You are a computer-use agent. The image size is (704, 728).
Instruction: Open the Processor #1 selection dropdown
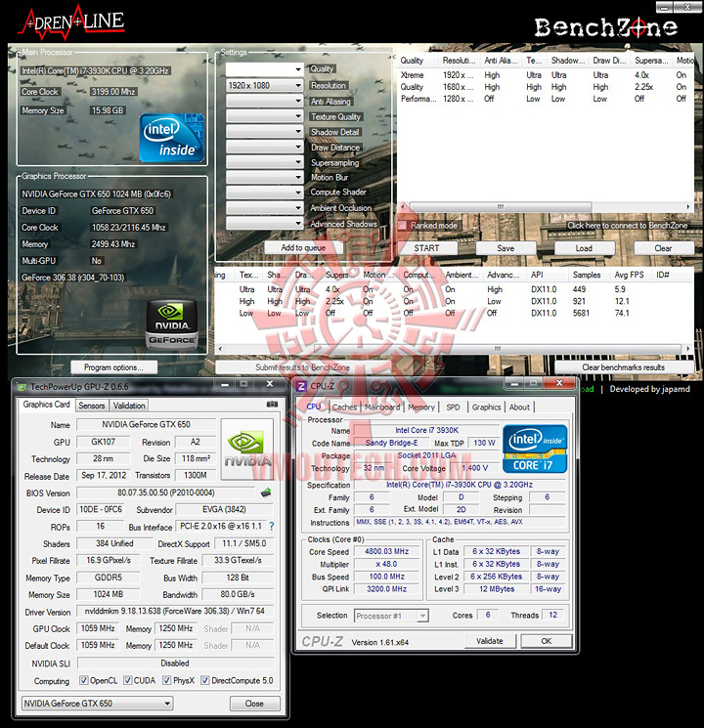391,616
